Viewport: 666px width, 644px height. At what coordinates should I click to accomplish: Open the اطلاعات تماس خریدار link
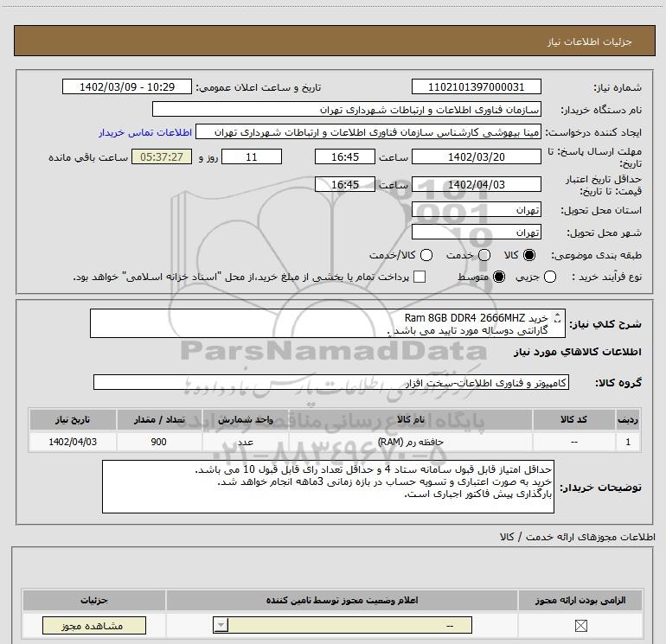(145, 132)
